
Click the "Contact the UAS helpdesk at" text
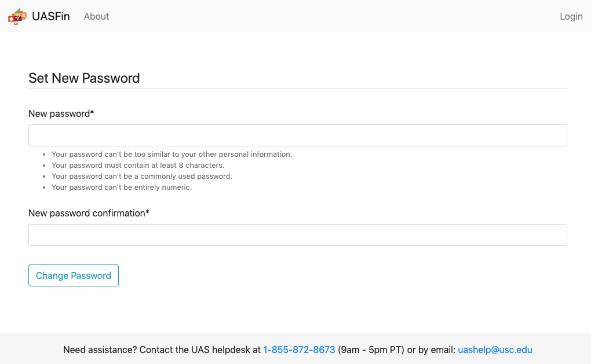(x=200, y=350)
